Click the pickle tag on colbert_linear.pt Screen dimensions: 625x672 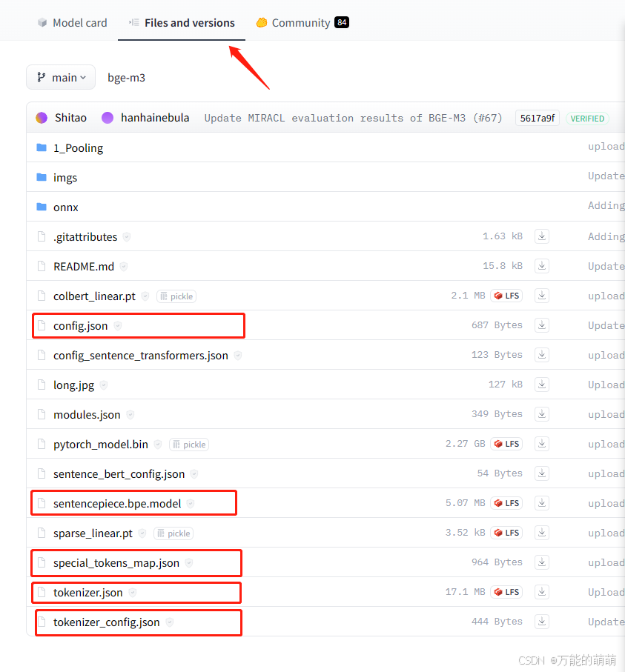(x=176, y=296)
